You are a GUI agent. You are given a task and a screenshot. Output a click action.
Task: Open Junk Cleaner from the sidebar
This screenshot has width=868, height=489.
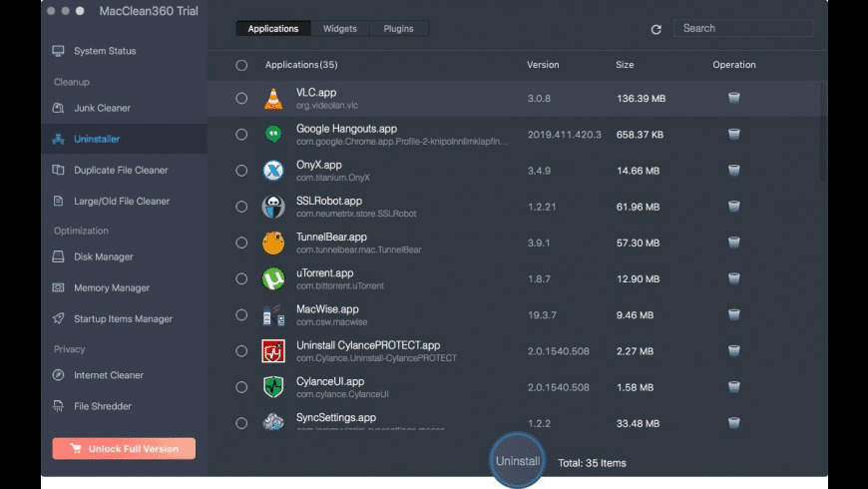click(x=102, y=108)
